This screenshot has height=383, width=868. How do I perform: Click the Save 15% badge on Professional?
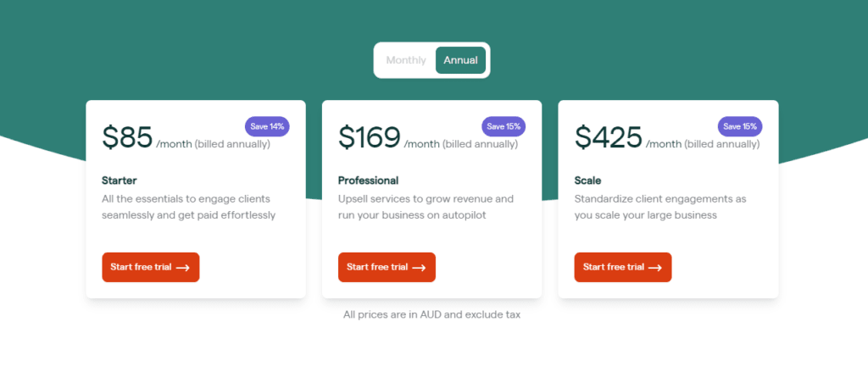click(x=504, y=126)
